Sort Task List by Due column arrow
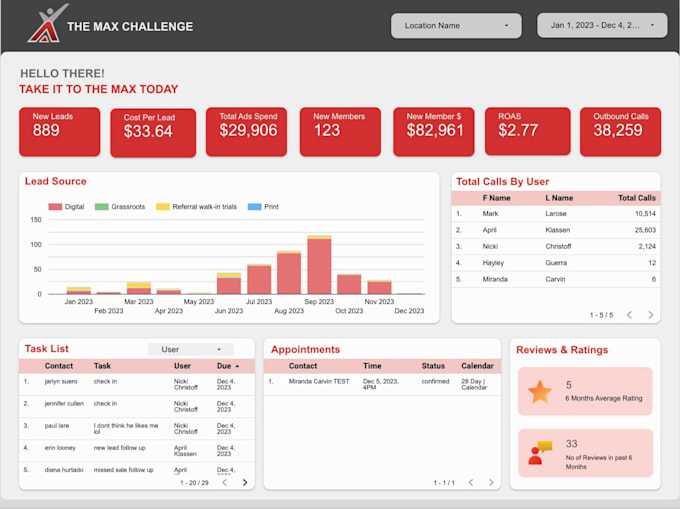Viewport: 680px width, 509px height. click(x=237, y=366)
